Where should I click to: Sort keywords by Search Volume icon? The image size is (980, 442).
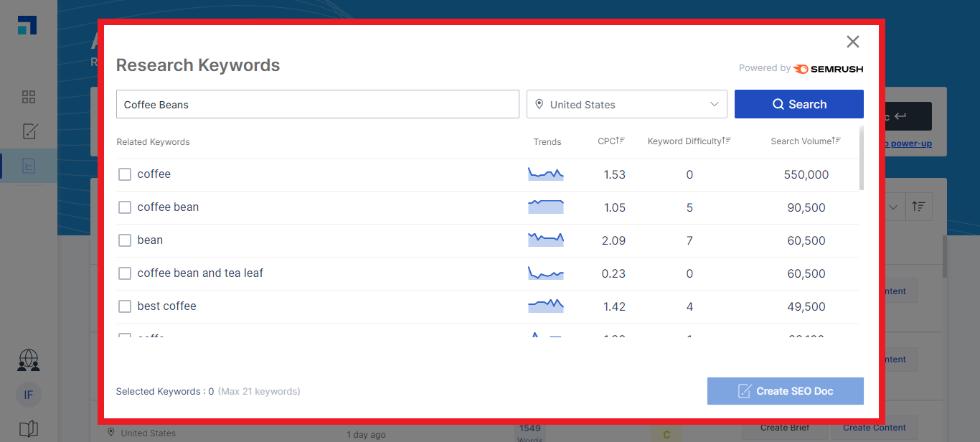837,141
